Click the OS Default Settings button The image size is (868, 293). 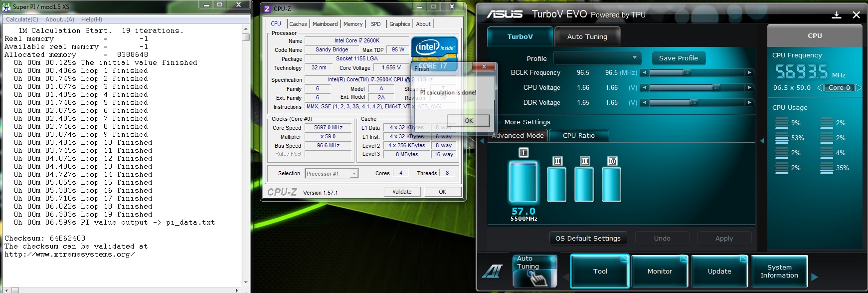tap(588, 238)
